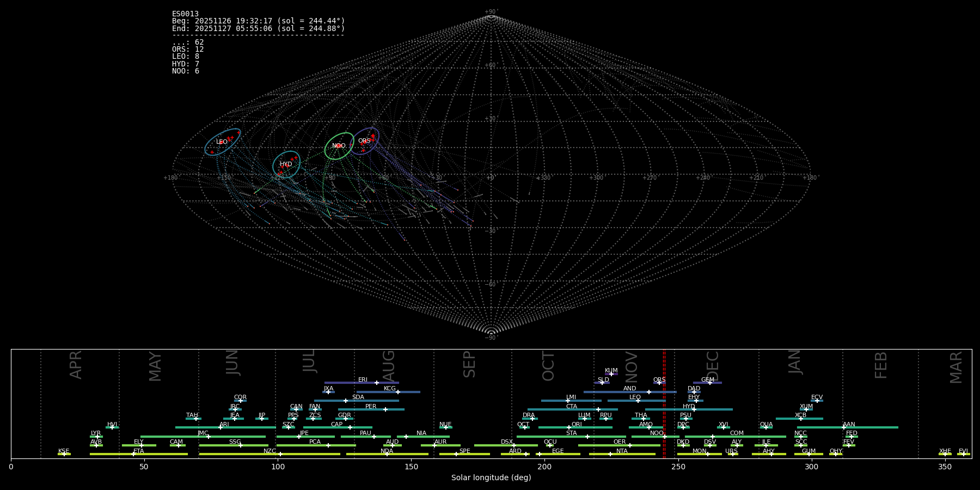Click the 350 tick label on axis
Viewport: 980px width, 490px height.
945,467
